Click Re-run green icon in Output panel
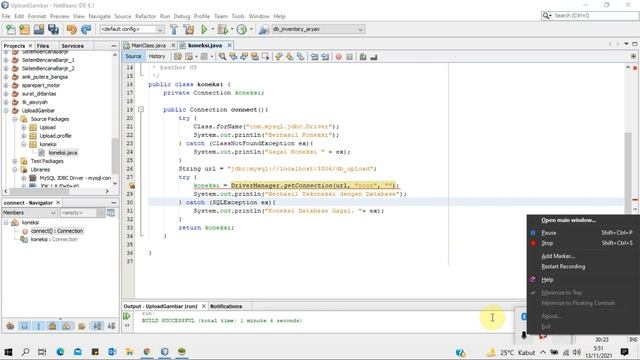 127,316
